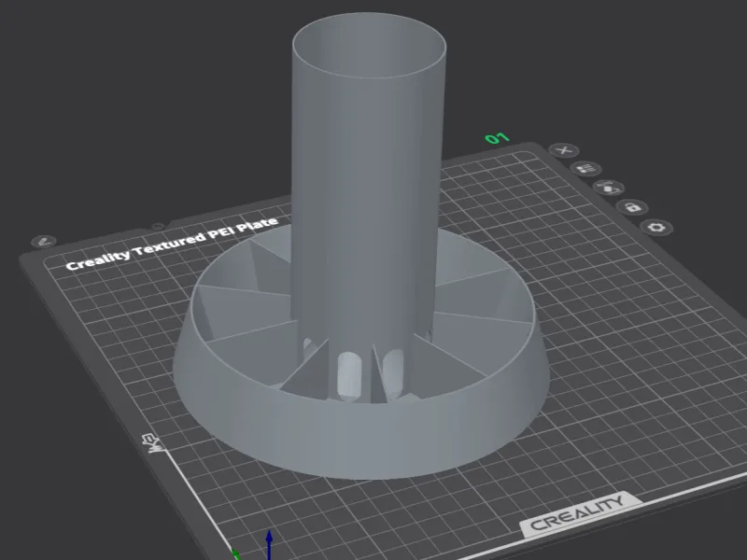Image resolution: width=747 pixels, height=560 pixels.
Task: Toggle the plate lock icon
Action: click(632, 207)
